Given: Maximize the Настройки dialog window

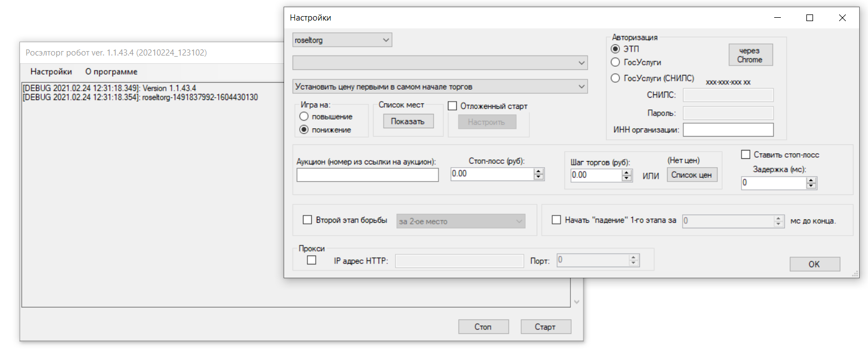Looking at the screenshot, I should 810,18.
